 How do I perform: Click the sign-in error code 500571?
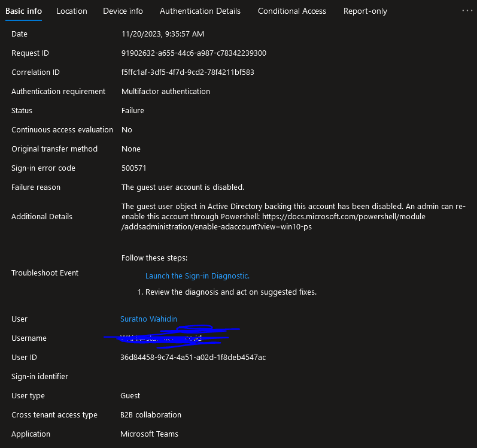(134, 168)
